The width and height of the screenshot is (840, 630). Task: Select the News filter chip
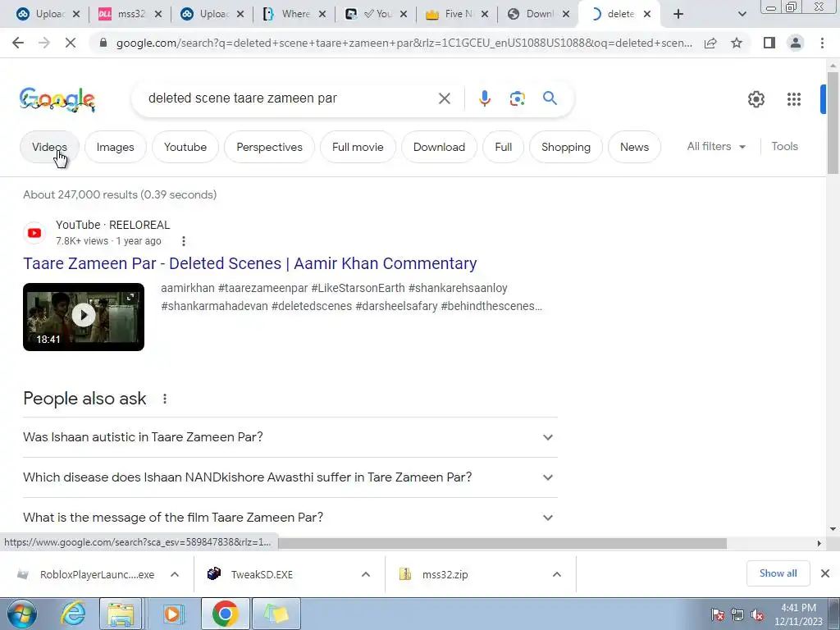pyautogui.click(x=634, y=147)
